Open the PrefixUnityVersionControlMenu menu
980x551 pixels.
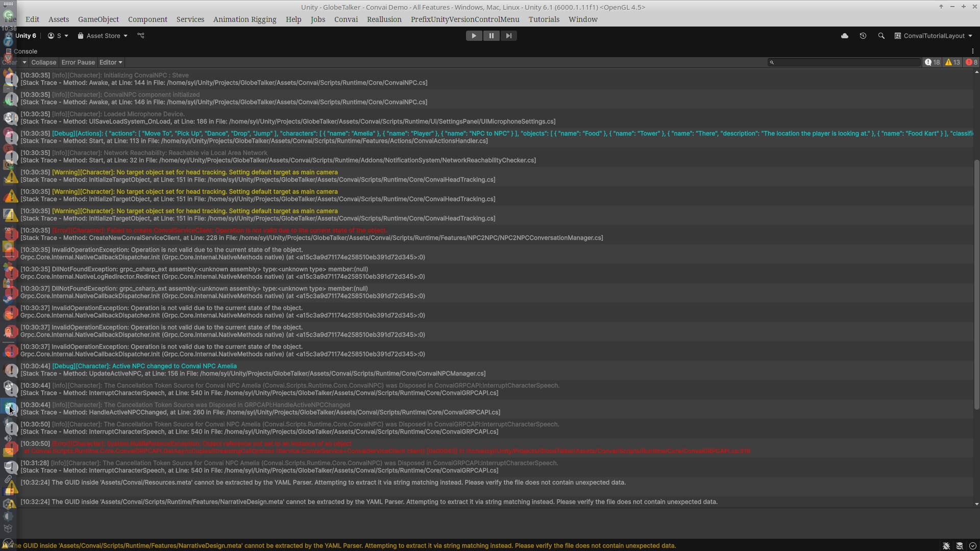coord(465,19)
